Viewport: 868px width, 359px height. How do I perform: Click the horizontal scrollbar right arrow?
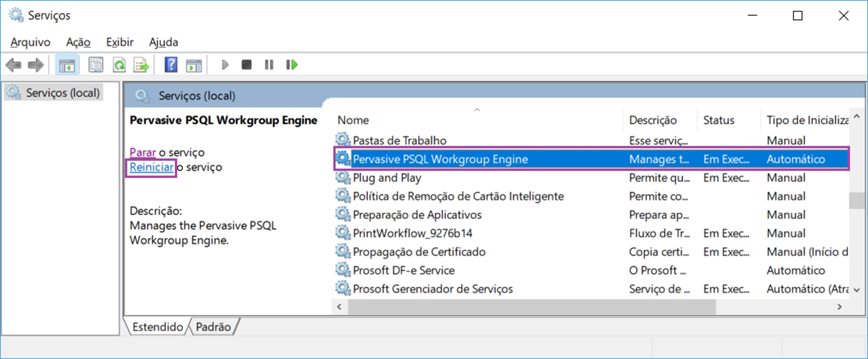840,307
